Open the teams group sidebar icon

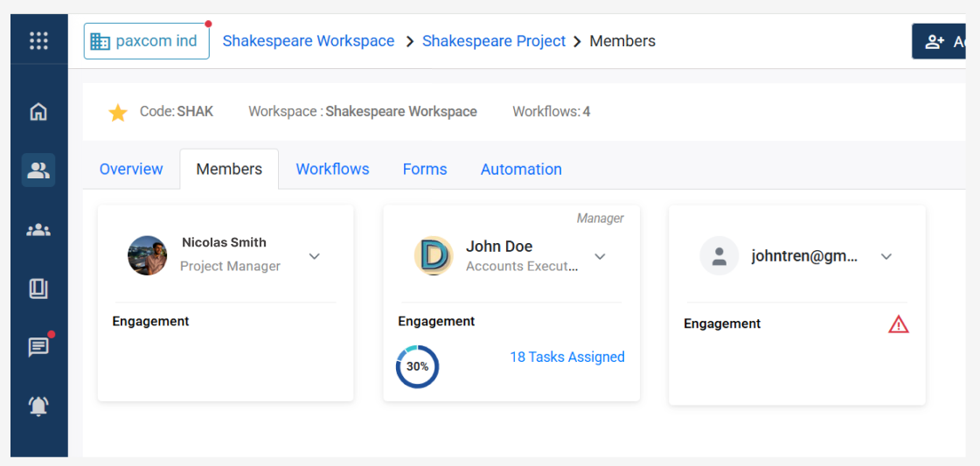point(38,230)
